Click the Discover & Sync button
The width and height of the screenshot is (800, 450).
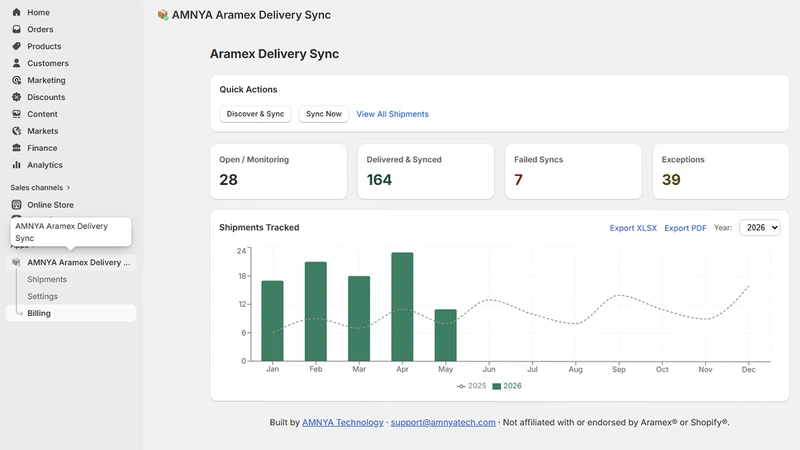(255, 114)
